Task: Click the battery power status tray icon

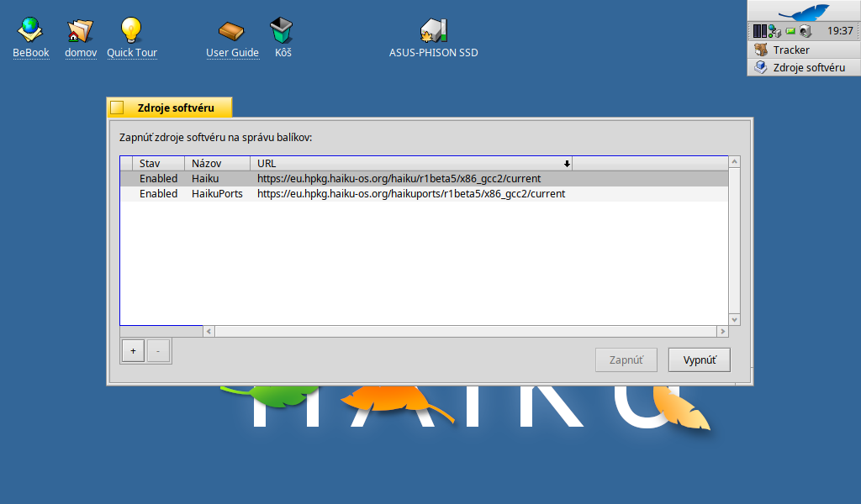Action: (x=790, y=31)
